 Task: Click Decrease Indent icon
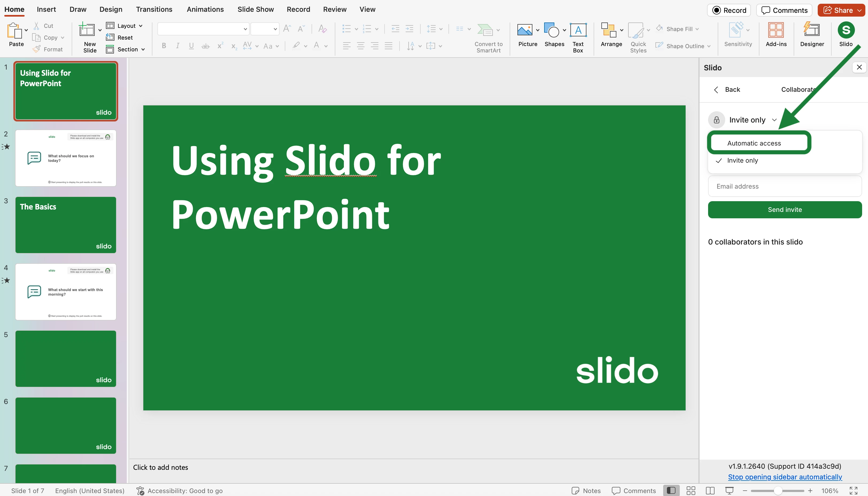tap(395, 29)
